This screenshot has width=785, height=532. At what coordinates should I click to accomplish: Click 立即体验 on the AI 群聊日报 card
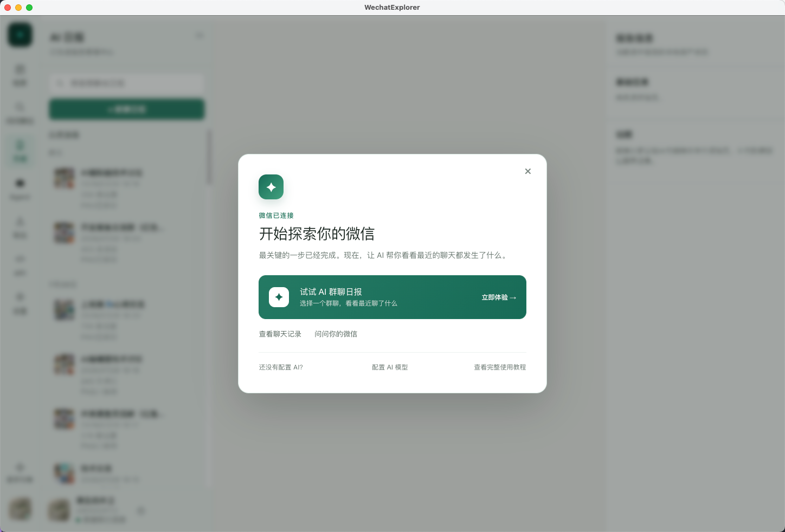[x=499, y=297]
